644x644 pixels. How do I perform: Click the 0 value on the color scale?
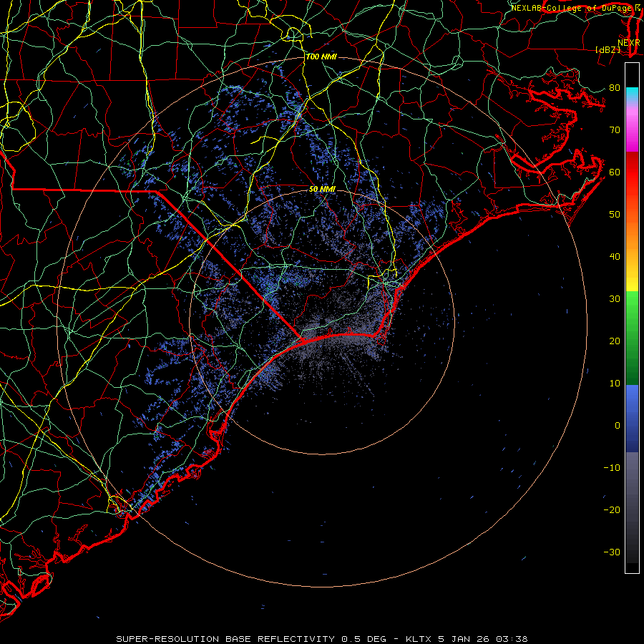(618, 426)
